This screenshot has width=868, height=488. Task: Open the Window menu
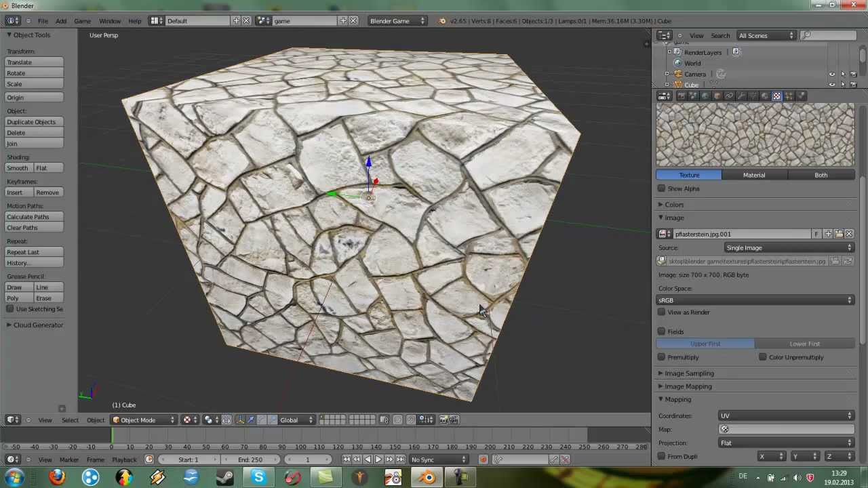click(110, 21)
